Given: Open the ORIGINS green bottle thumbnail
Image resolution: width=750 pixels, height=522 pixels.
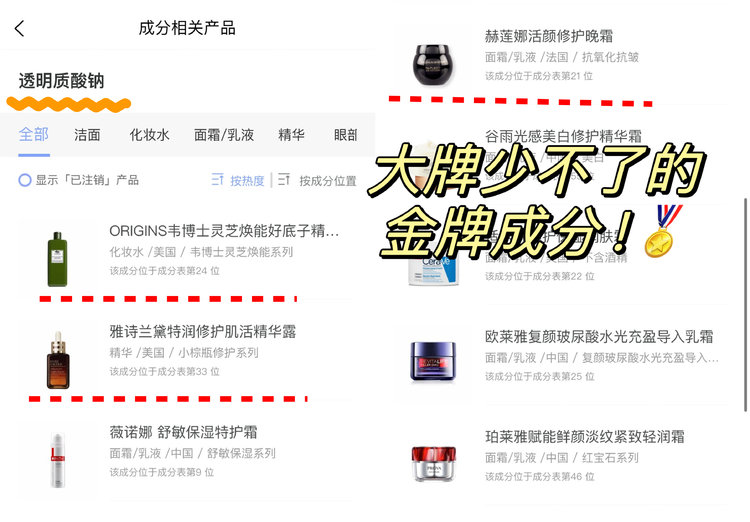Looking at the screenshot, I should [57, 259].
